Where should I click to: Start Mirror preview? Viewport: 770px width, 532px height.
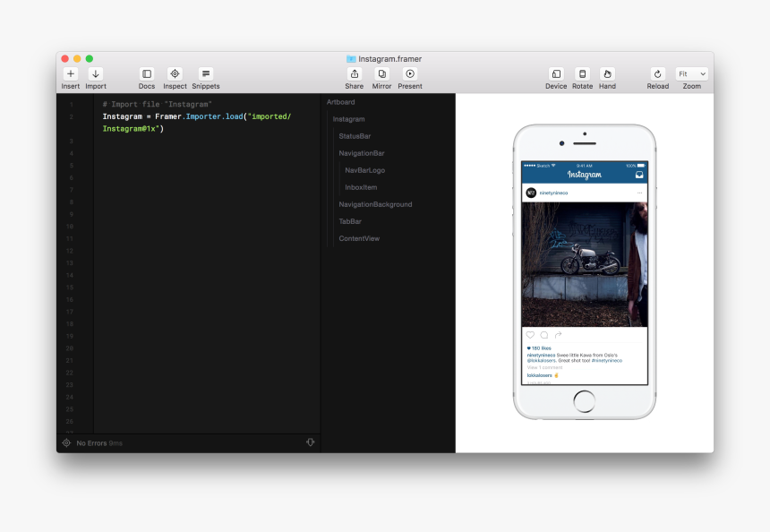coord(381,74)
